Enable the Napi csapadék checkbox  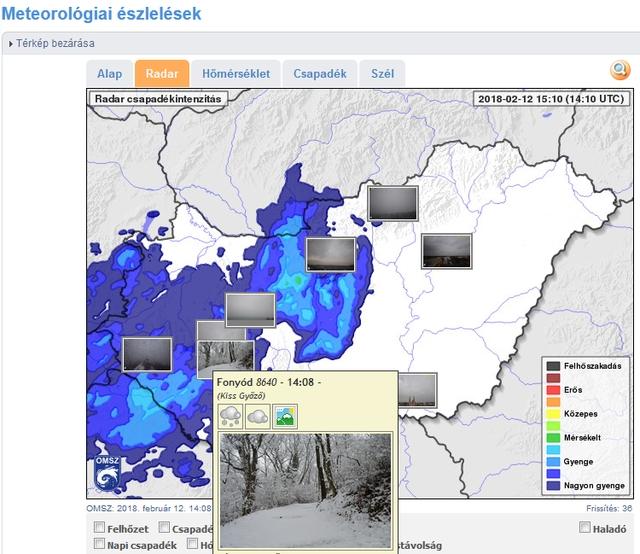click(99, 543)
